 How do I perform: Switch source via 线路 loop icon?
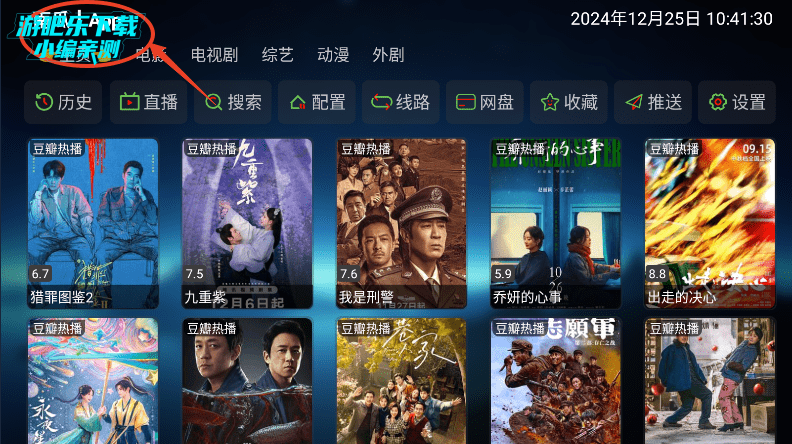coord(381,103)
